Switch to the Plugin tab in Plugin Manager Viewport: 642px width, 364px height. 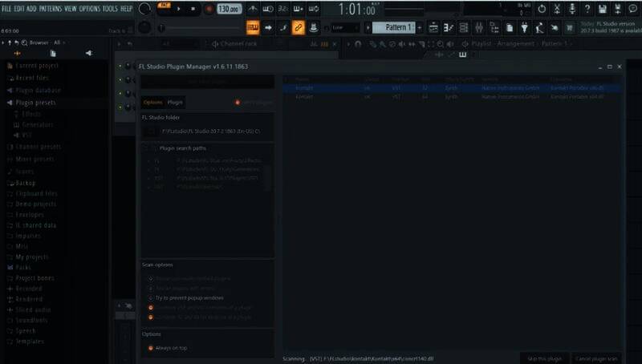(175, 103)
